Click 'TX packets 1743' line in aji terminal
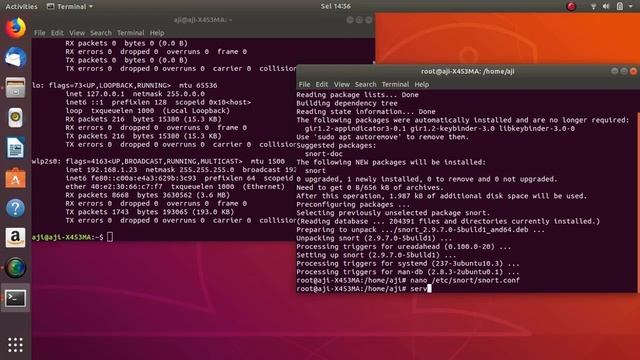640x360 pixels. (149, 212)
